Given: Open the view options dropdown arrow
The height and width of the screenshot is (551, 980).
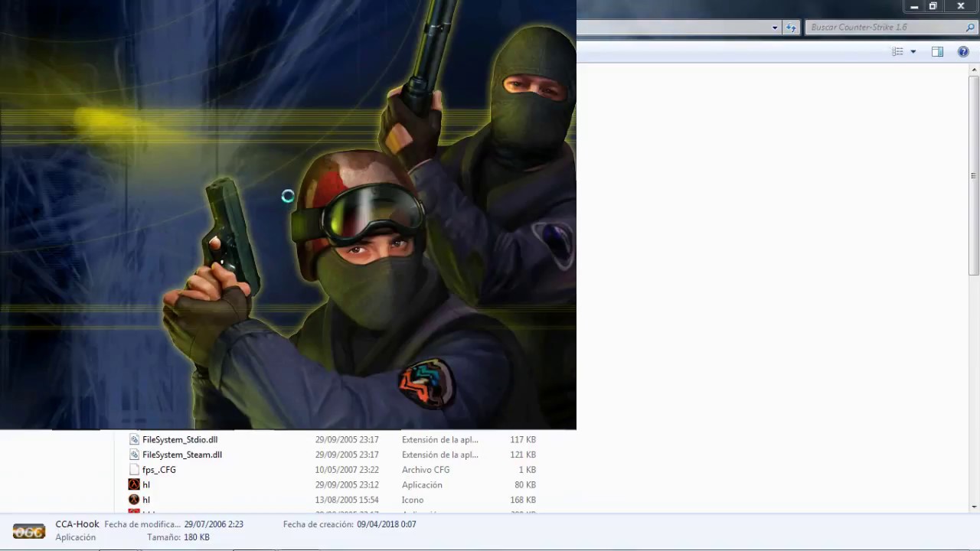Looking at the screenshot, I should (913, 52).
